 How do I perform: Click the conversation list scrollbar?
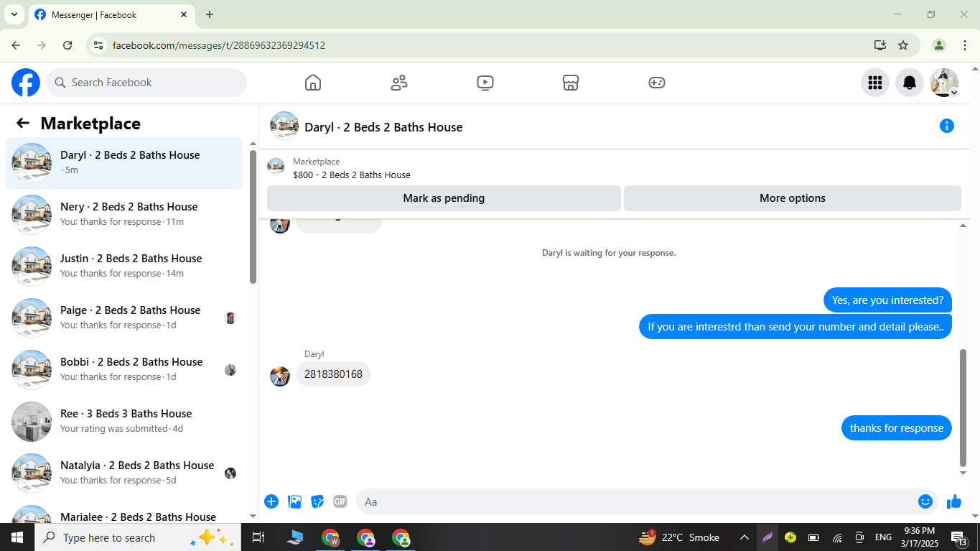(x=253, y=217)
